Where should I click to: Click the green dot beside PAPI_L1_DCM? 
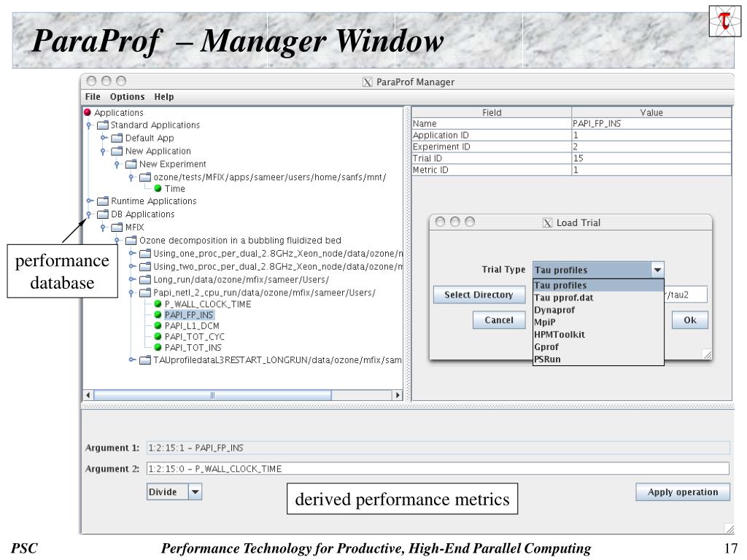click(x=158, y=326)
